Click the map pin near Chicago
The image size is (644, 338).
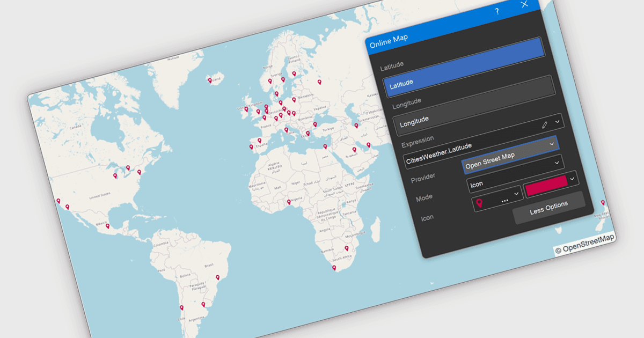point(115,175)
